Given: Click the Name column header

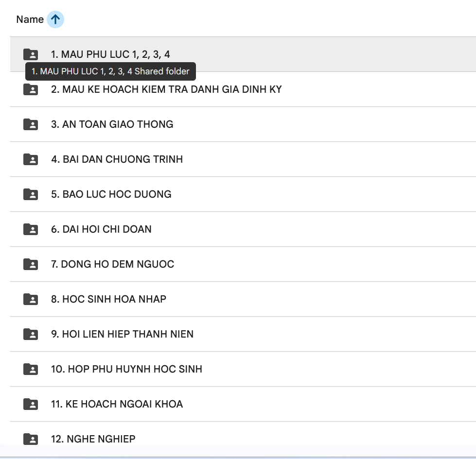Looking at the screenshot, I should coord(30,19).
